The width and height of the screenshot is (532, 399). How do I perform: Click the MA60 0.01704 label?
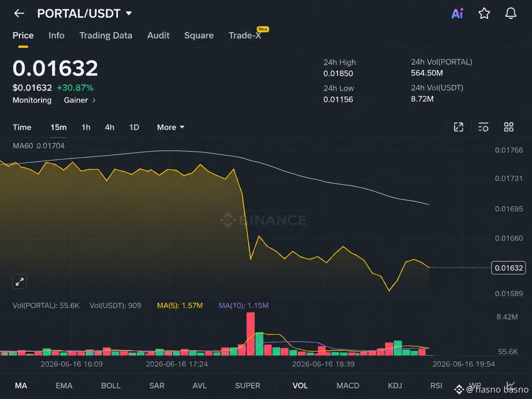coord(39,145)
